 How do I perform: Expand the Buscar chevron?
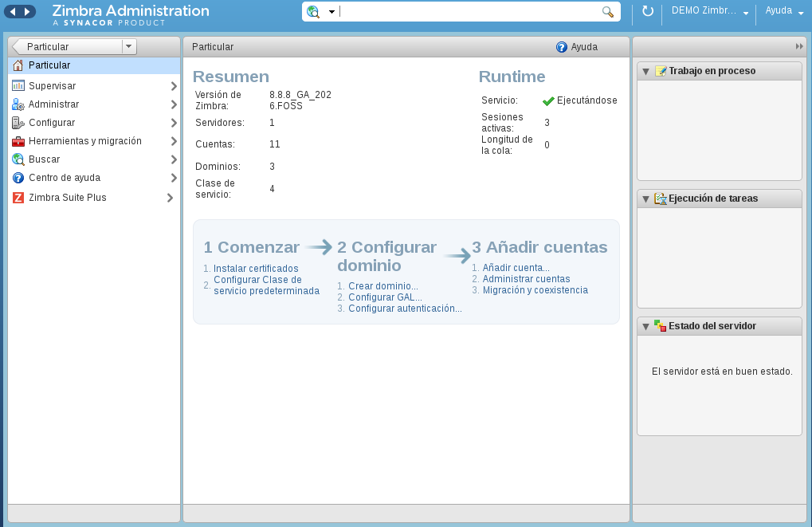[x=174, y=159]
